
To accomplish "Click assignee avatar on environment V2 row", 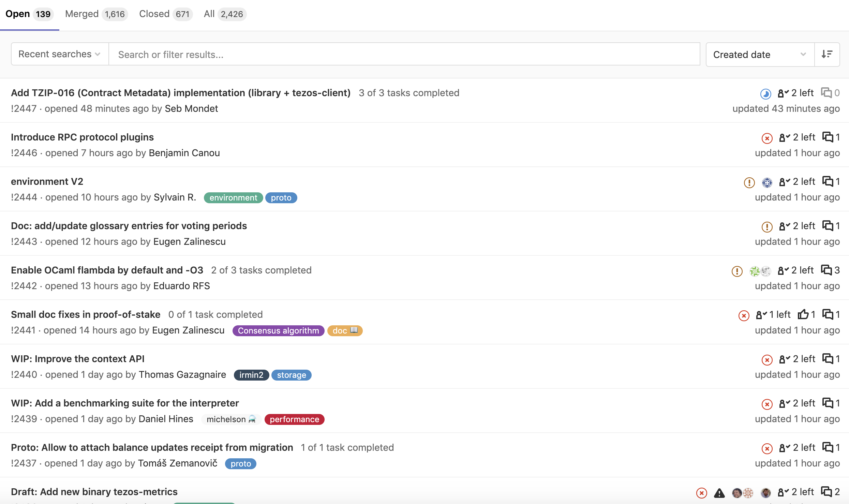I will pos(767,182).
